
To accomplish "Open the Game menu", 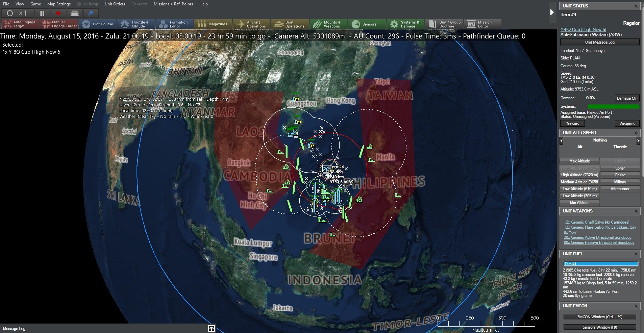I will pyautogui.click(x=36, y=4).
